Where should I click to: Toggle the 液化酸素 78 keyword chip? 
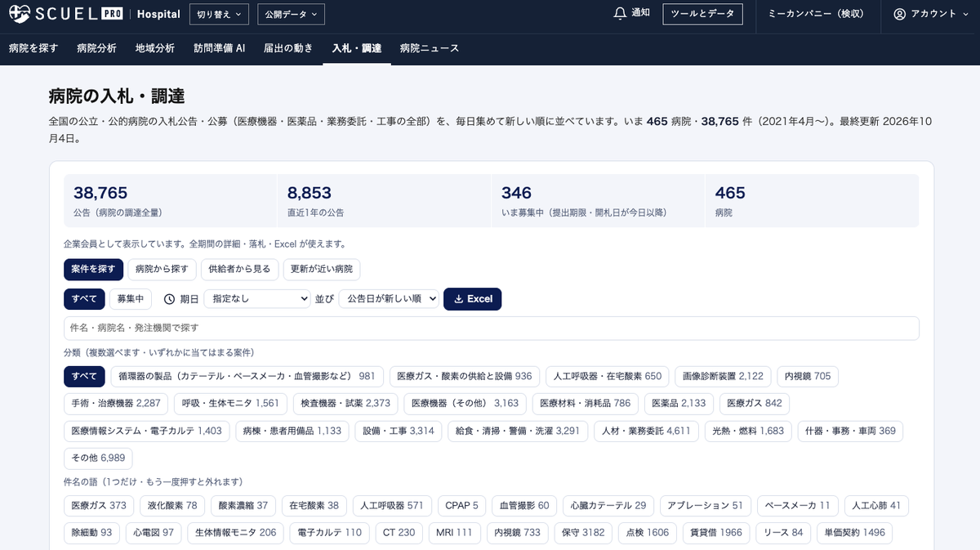172,506
